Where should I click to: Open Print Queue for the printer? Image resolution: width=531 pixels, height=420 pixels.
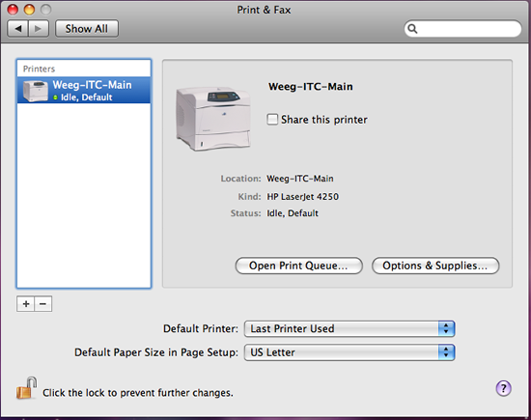coord(298,266)
